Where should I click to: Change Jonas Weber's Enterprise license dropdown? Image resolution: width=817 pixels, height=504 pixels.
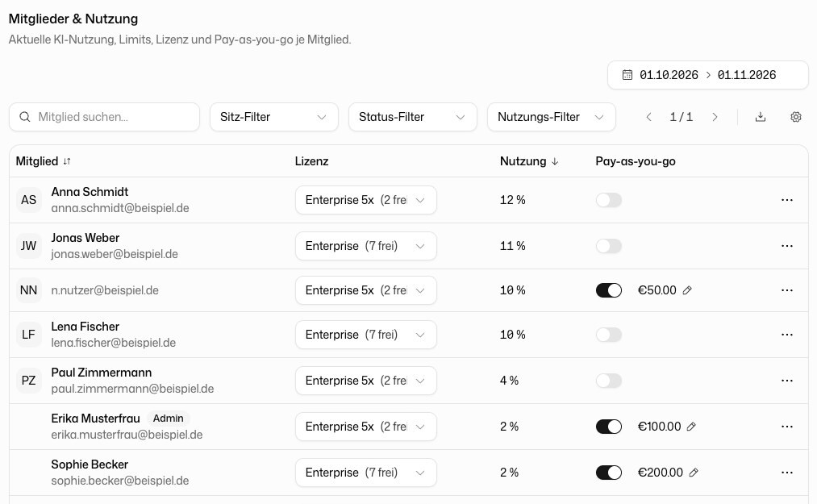(x=366, y=246)
